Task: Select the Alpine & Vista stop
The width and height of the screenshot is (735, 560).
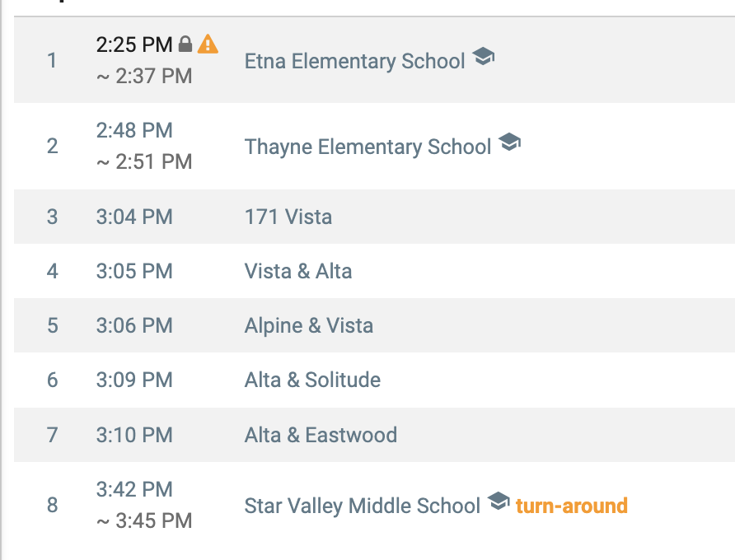Action: [x=309, y=325]
